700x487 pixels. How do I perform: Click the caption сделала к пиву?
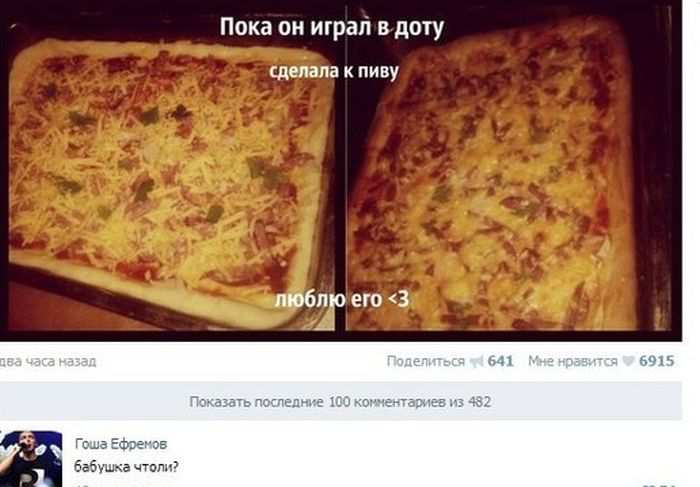click(x=334, y=71)
